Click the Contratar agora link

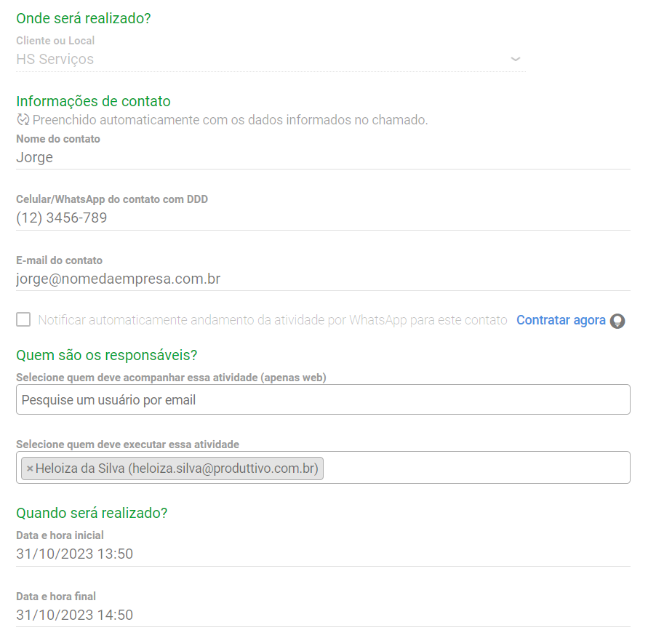coord(561,319)
